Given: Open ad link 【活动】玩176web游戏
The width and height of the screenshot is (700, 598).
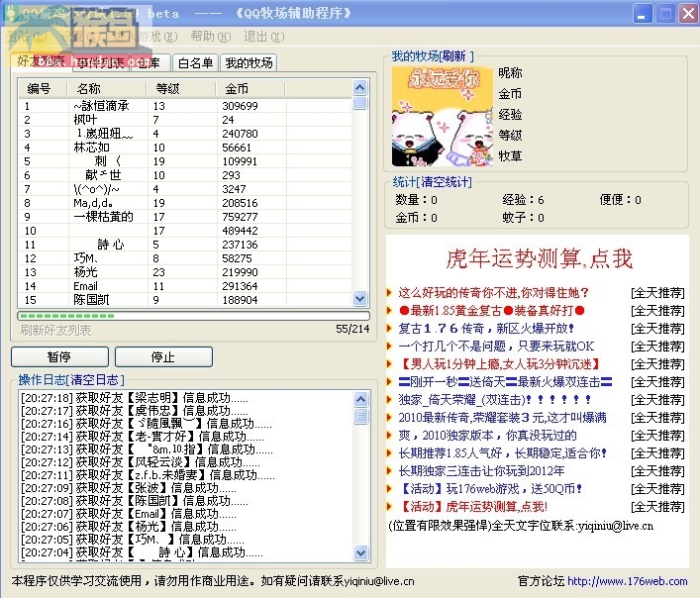Looking at the screenshot, I should click(491, 489).
